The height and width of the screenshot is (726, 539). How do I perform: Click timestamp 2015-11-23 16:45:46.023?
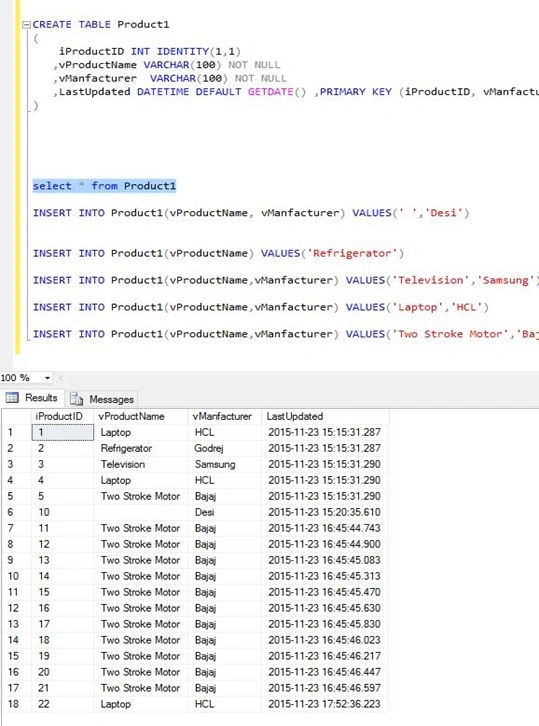point(324,640)
